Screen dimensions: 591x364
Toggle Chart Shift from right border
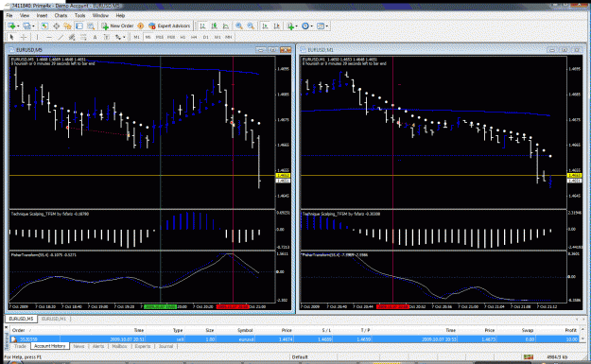[277, 26]
